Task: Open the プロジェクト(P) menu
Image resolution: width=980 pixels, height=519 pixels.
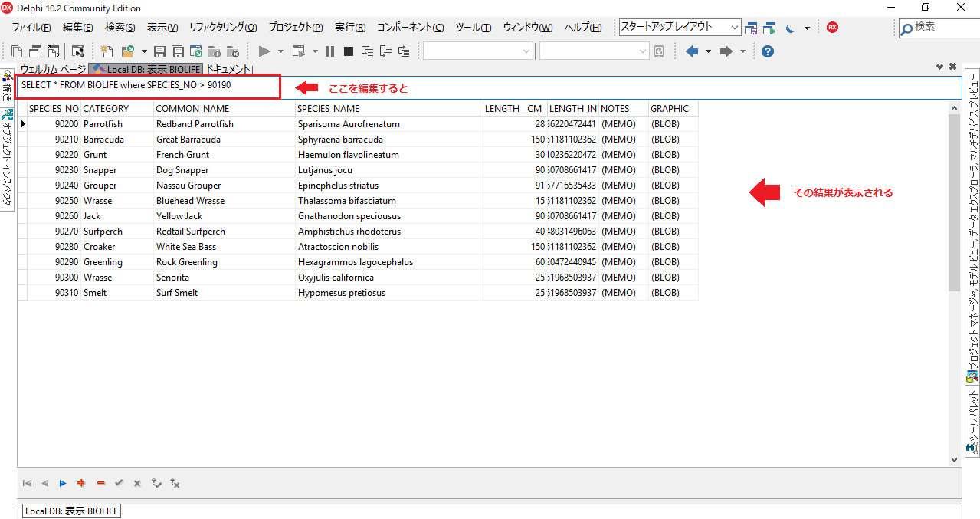Action: pos(295,28)
